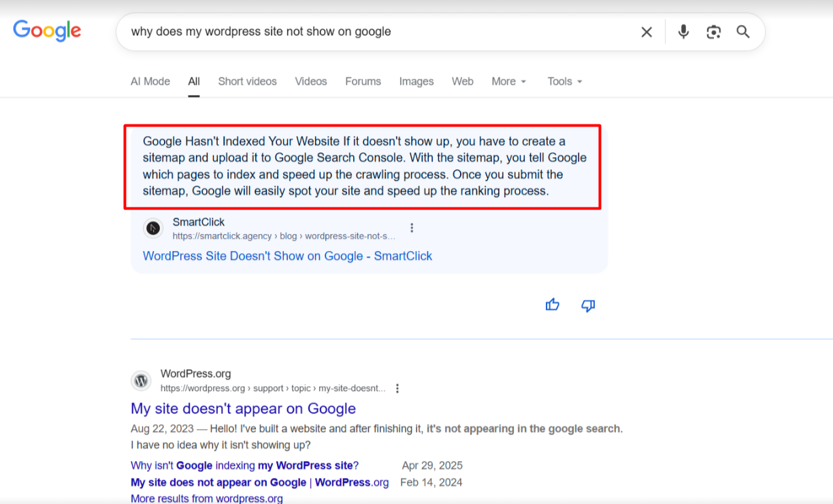The width and height of the screenshot is (833, 504).
Task: Switch to the Forums tab
Action: click(363, 81)
